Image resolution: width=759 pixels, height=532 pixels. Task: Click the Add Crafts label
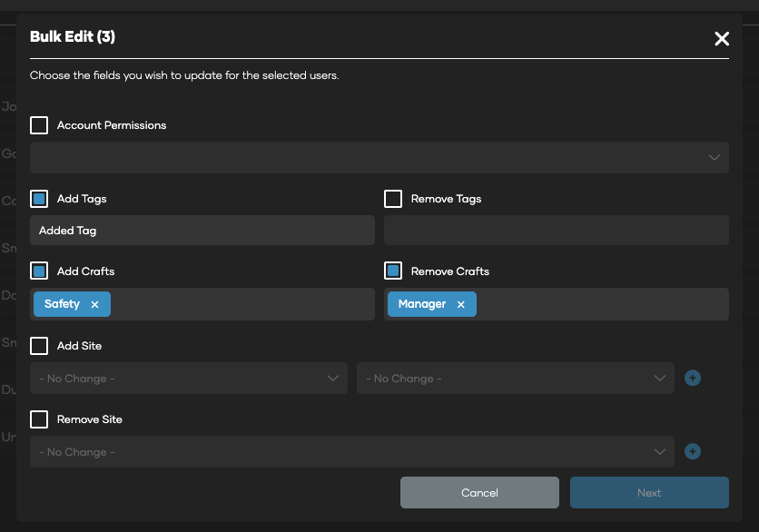tap(85, 271)
